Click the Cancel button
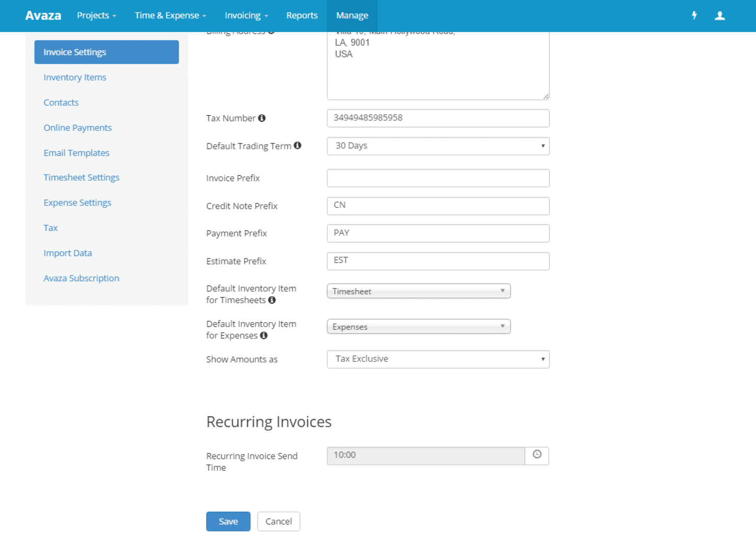The image size is (756, 547). [279, 521]
